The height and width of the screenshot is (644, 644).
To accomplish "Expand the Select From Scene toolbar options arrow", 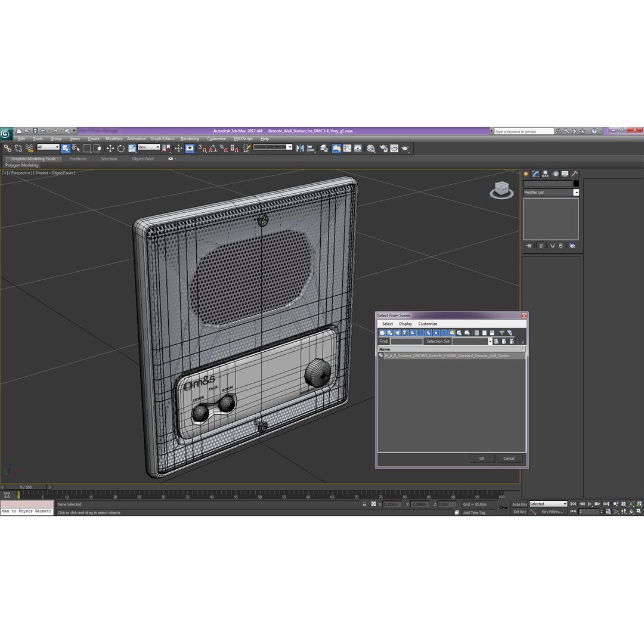I will (x=522, y=342).
